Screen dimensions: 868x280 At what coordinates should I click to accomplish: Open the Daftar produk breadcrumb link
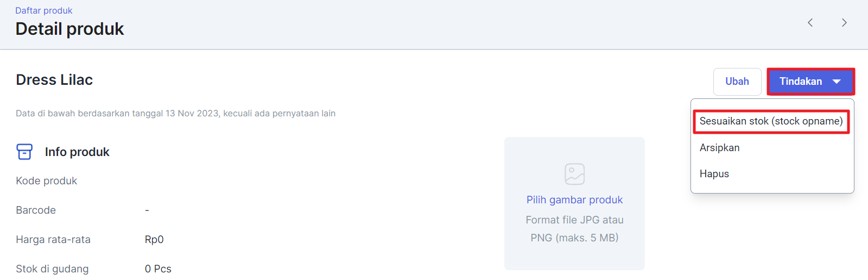coord(43,10)
